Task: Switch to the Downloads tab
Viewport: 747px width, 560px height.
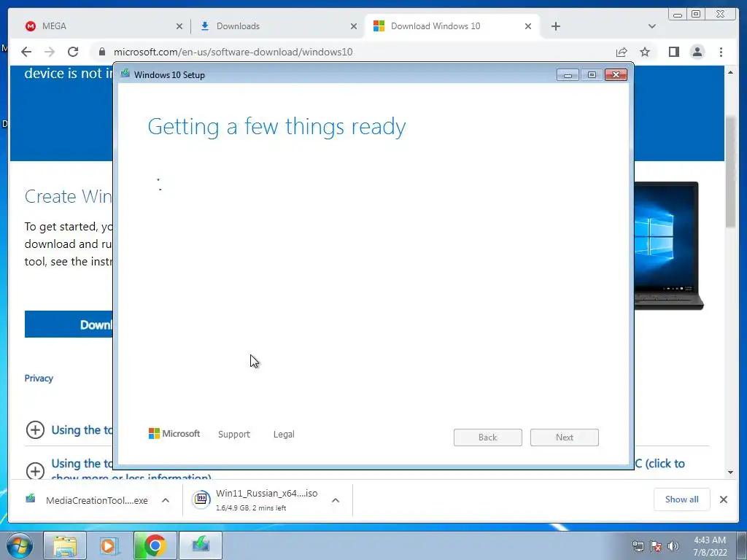Action: (x=277, y=26)
